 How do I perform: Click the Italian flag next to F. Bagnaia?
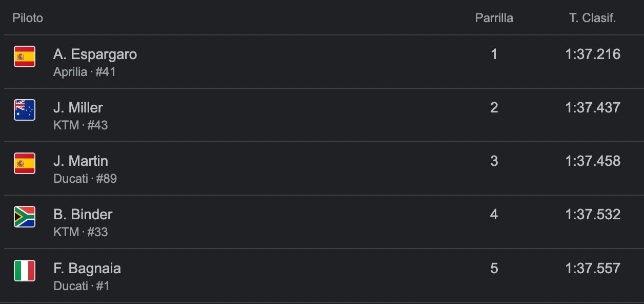pyautogui.click(x=25, y=271)
